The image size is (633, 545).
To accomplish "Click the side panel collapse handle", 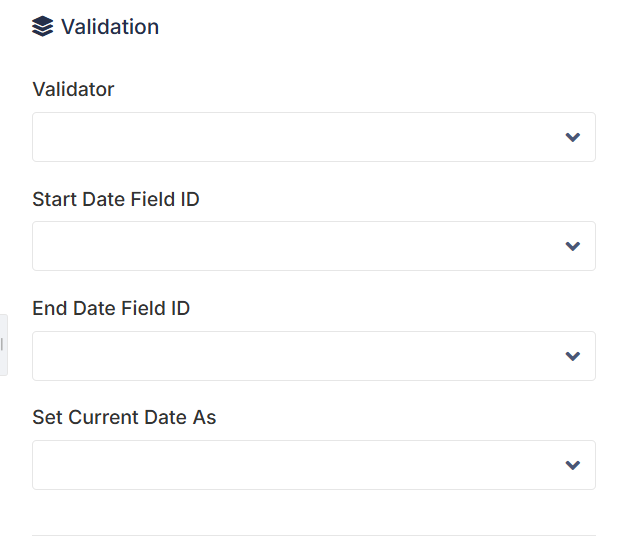I will 3,345.
